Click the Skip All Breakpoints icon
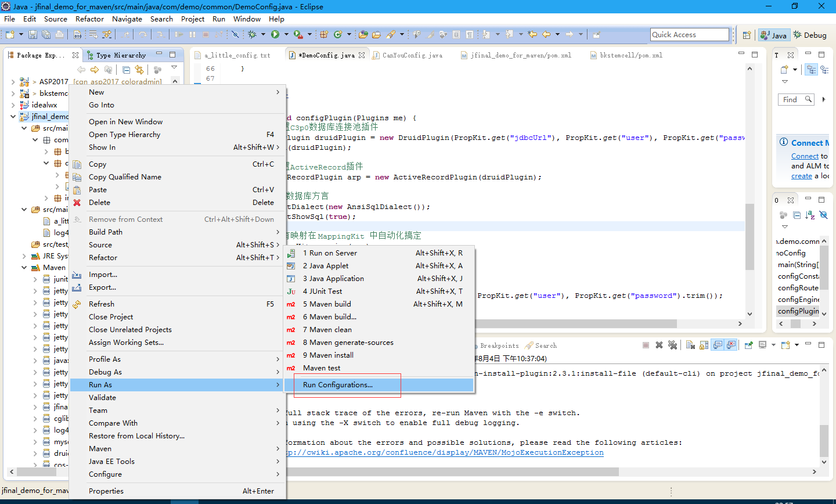 (235, 35)
